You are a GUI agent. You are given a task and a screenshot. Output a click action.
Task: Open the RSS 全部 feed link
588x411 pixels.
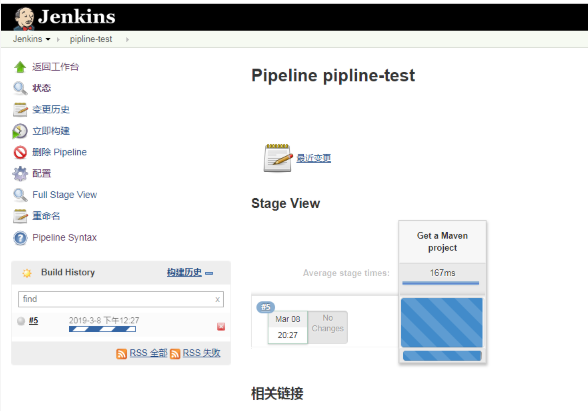(148, 353)
